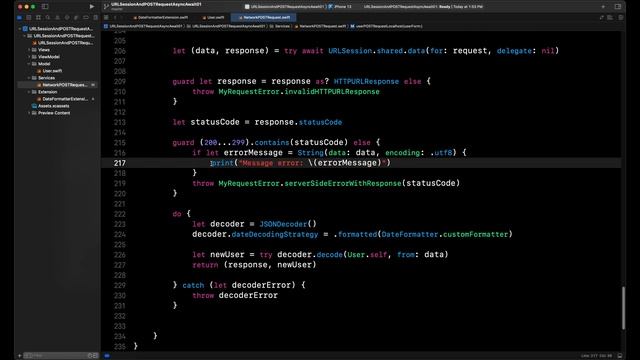Toggle the recent files filter clock icon

pyautogui.click(x=90, y=356)
